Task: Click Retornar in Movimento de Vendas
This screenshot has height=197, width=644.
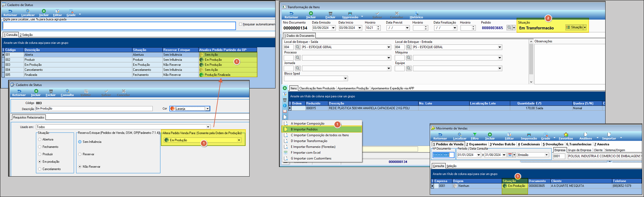Action: point(440,136)
